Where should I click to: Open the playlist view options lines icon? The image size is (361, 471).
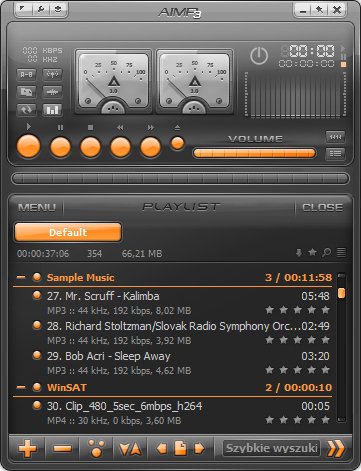(341, 252)
